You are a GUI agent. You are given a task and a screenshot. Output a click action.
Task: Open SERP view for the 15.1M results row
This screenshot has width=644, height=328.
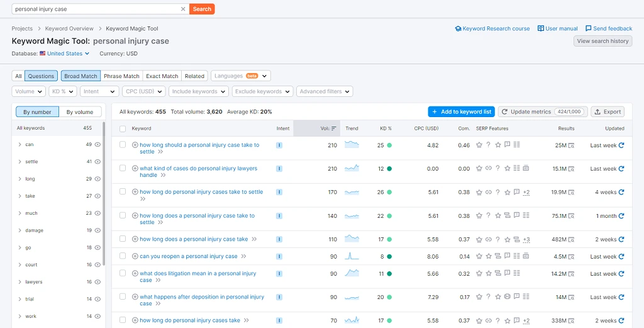pos(572,169)
